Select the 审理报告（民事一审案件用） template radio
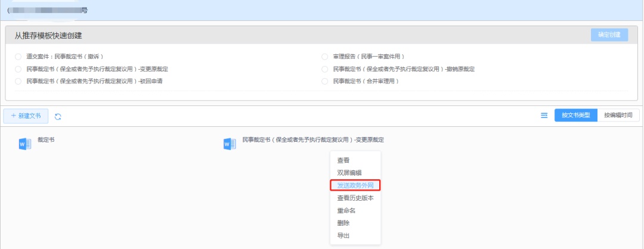The width and height of the screenshot is (644, 249). [x=325, y=57]
